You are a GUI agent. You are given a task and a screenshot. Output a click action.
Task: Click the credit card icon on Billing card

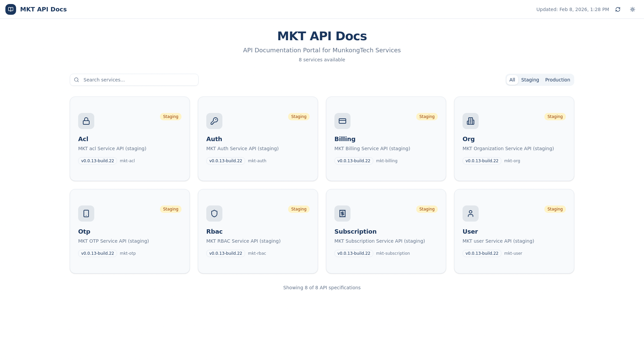(342, 121)
